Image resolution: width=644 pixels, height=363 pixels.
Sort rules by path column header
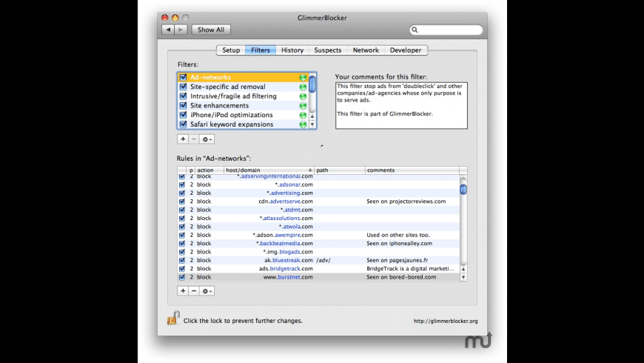pos(340,170)
